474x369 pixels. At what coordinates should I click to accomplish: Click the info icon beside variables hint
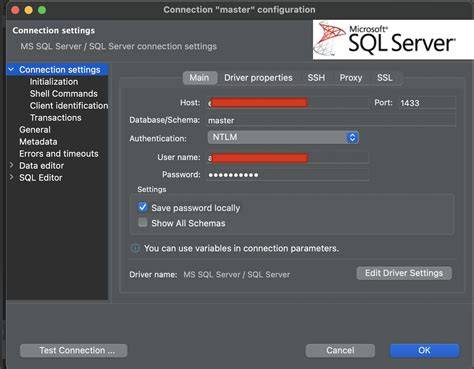click(135, 248)
